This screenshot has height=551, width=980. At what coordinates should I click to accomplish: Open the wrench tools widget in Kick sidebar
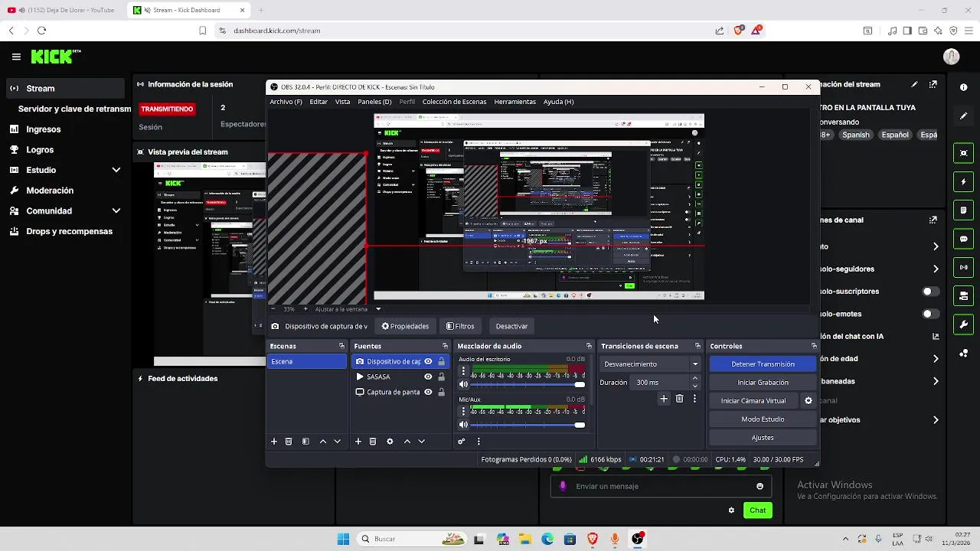pyautogui.click(x=963, y=324)
